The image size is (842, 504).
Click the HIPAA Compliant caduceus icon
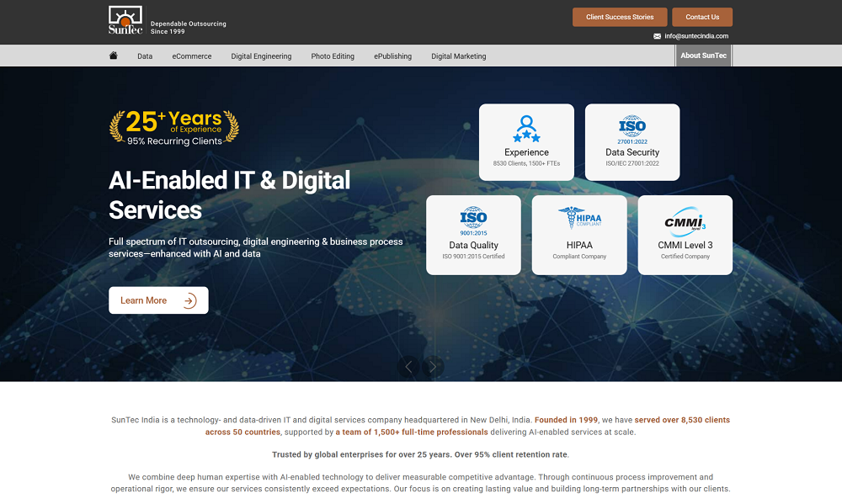tap(579, 219)
